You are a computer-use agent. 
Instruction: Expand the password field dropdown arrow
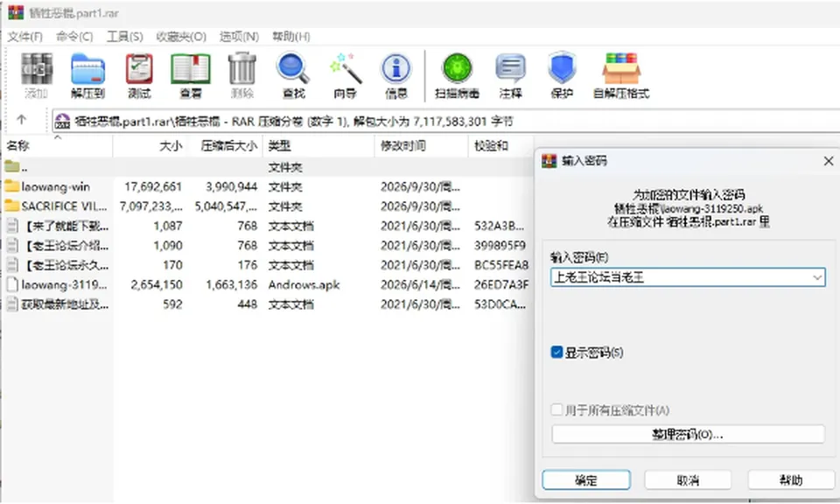817,277
